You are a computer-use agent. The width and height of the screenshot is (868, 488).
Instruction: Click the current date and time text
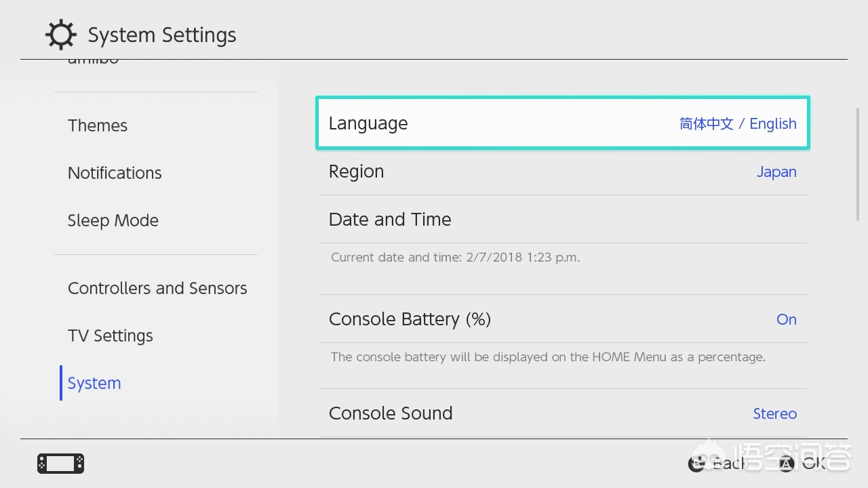455,258
